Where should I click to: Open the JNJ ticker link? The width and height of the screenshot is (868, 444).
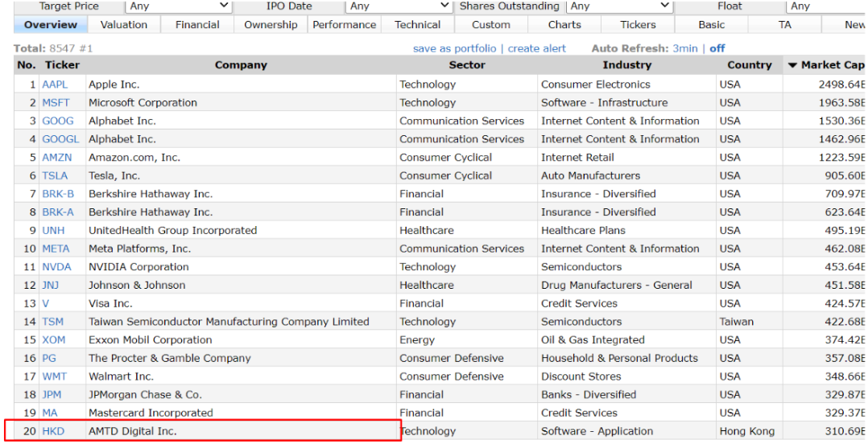pyautogui.click(x=51, y=286)
